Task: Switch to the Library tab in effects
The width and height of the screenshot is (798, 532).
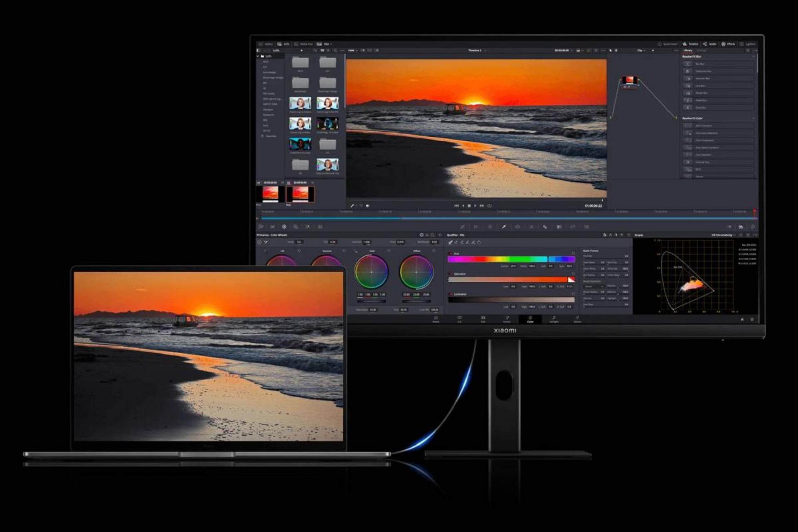Action: 688,50
